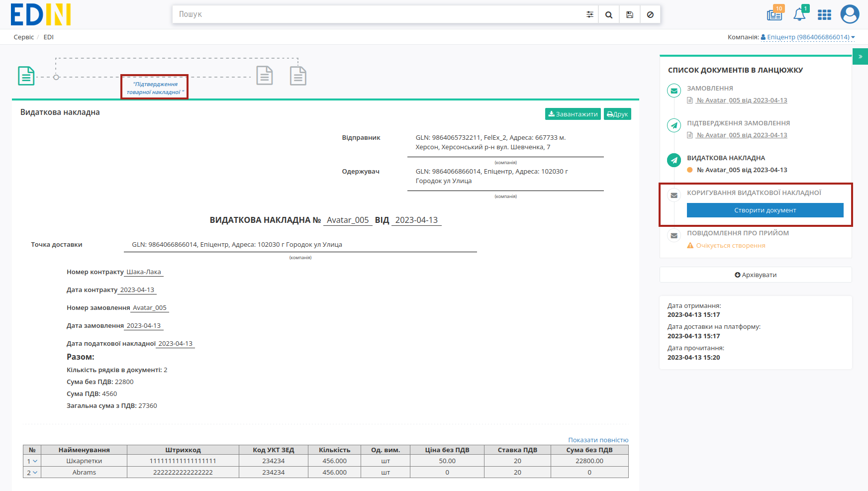Image resolution: width=868 pixels, height=491 pixels.
Task: Go to Сервіс breadcrumb
Action: tap(24, 37)
